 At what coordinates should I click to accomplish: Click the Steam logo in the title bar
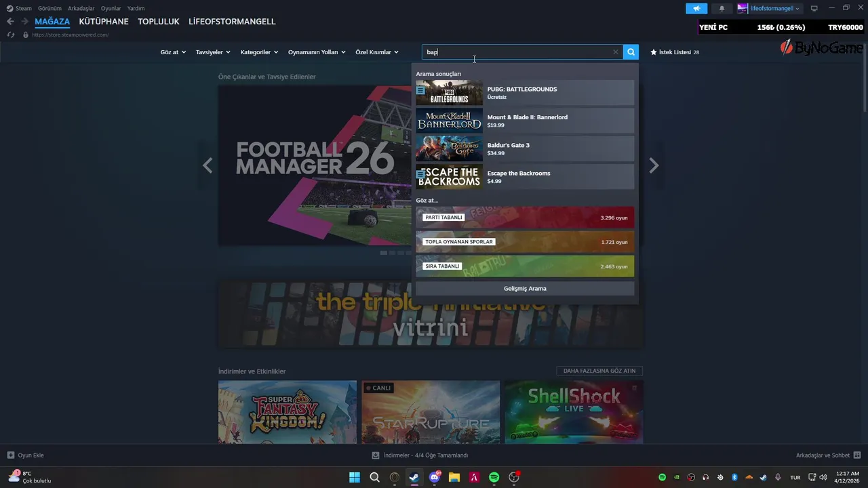point(9,8)
